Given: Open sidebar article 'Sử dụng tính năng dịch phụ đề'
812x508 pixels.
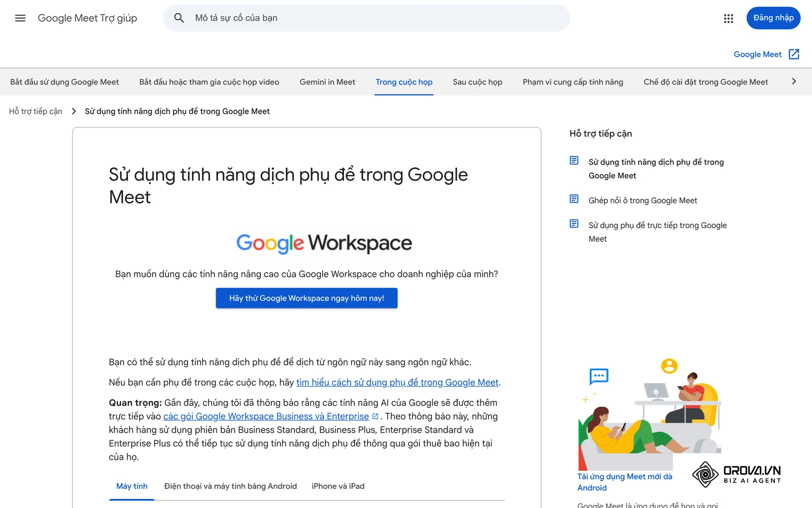Looking at the screenshot, I should point(656,169).
